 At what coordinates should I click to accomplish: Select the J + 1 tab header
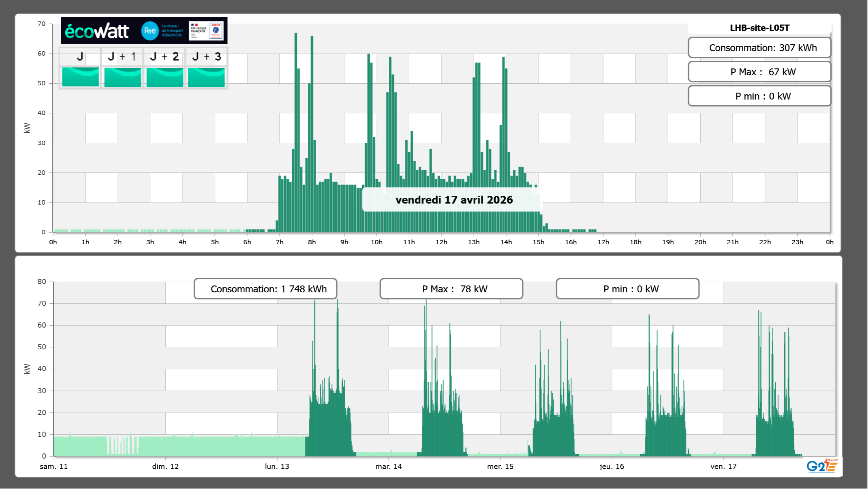click(x=122, y=57)
